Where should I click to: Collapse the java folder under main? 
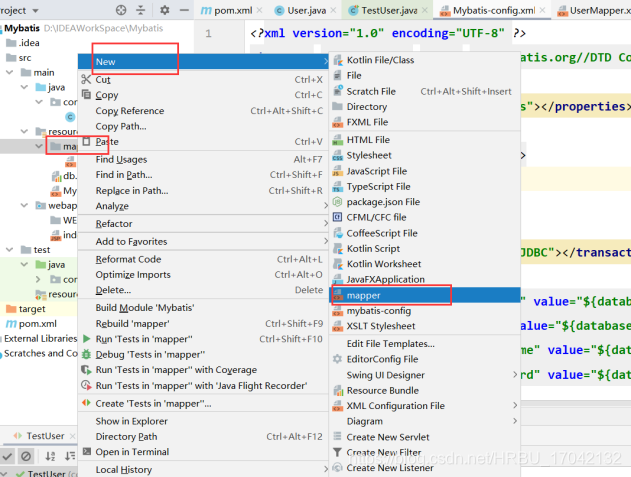[x=24, y=87]
